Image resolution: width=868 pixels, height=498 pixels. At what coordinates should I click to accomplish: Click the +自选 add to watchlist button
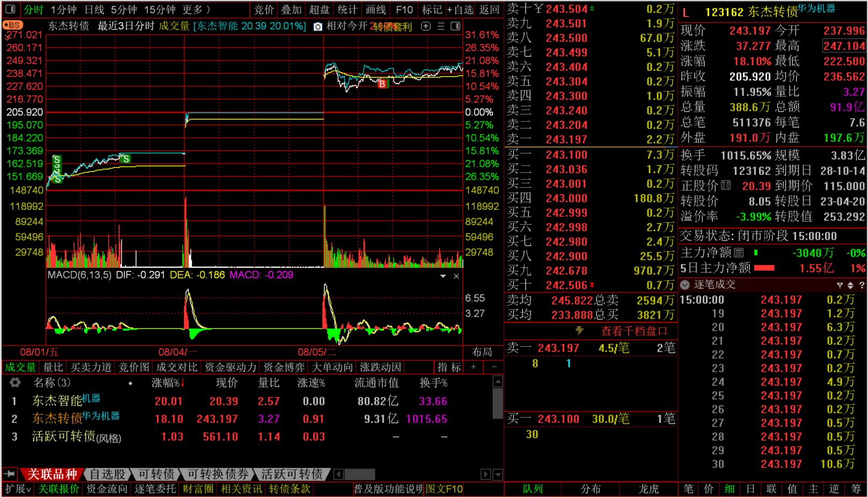pos(460,10)
